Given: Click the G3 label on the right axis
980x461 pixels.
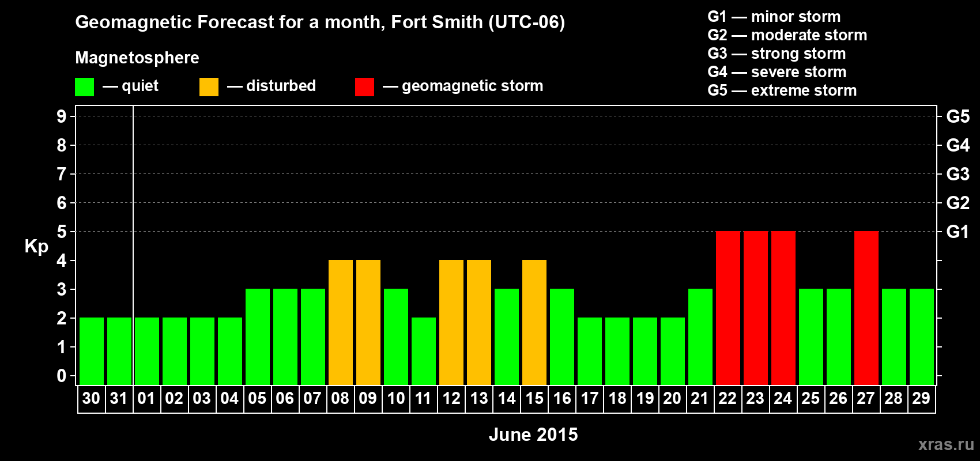Looking at the screenshot, I should coord(958,174).
